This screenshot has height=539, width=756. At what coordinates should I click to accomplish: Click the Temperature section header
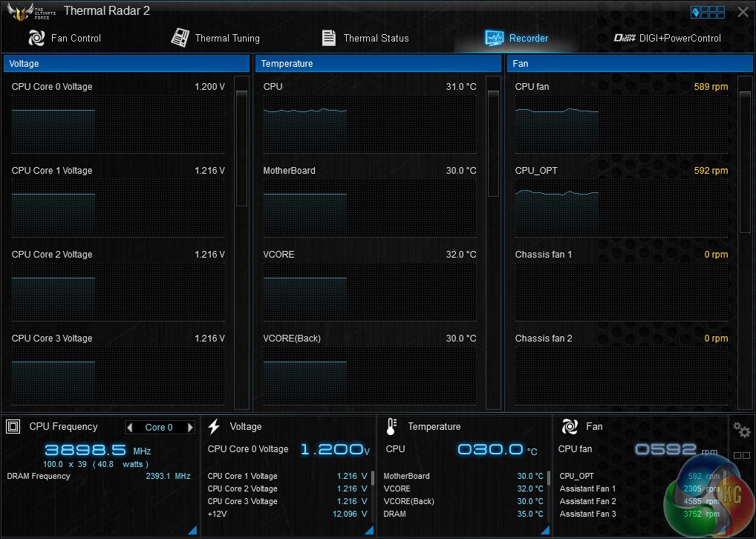pyautogui.click(x=378, y=64)
